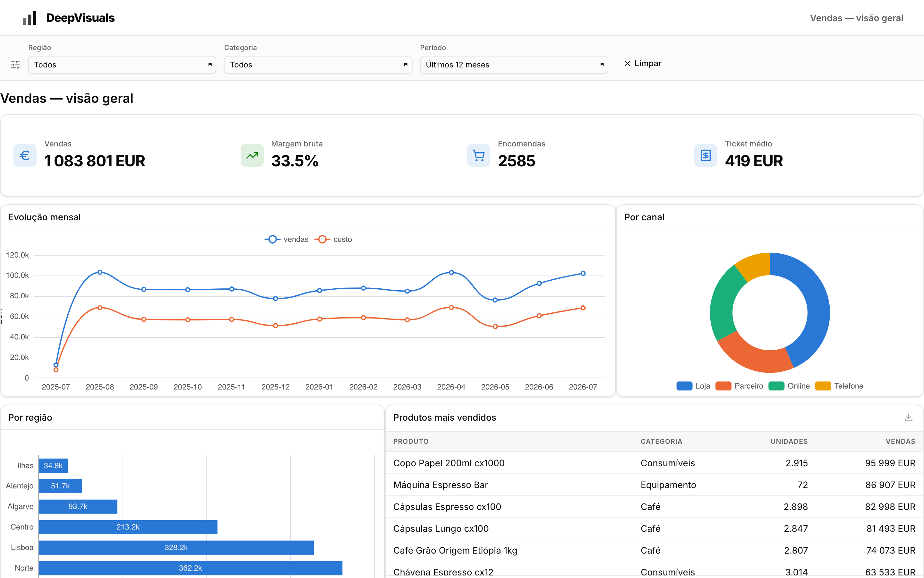Open the Categoria dropdown
This screenshot has height=578, width=924.
point(318,65)
